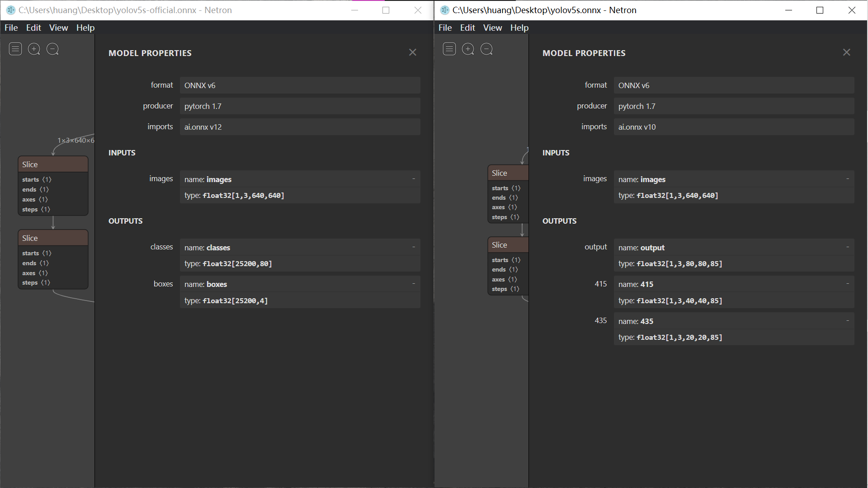The image size is (868, 488).
Task: Zoom in on graph in left Netron window
Action: click(x=34, y=49)
